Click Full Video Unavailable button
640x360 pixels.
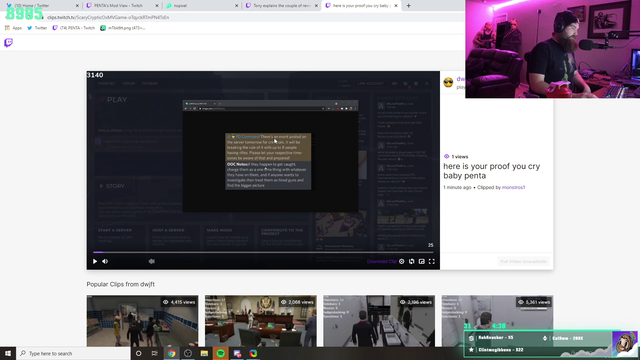pyautogui.click(x=523, y=261)
